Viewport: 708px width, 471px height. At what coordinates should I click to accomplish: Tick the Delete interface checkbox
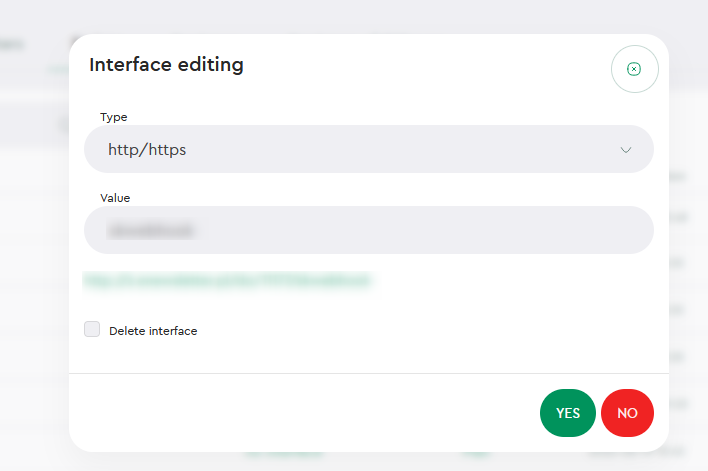pos(92,329)
